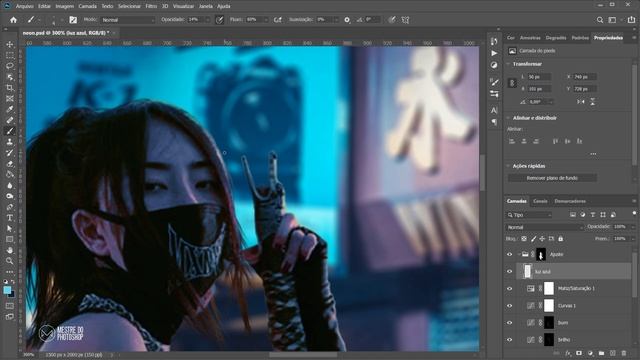640x360 pixels.
Task: Toggle pressure for opacity button
Action: pos(220,20)
